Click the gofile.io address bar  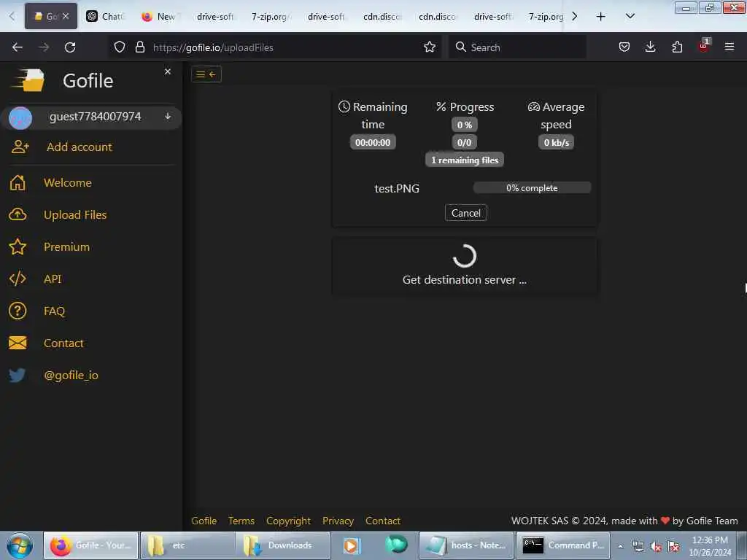click(276, 47)
